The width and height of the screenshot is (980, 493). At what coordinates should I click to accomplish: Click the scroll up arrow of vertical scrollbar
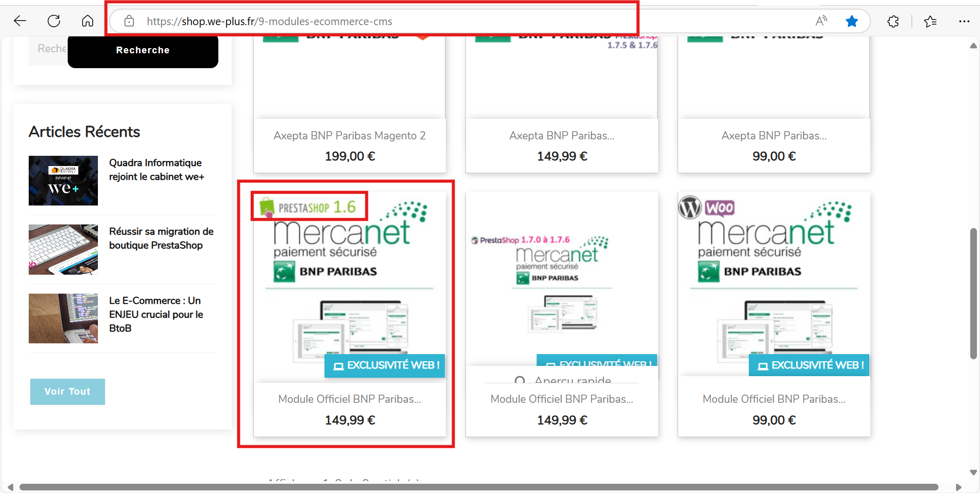click(x=973, y=46)
